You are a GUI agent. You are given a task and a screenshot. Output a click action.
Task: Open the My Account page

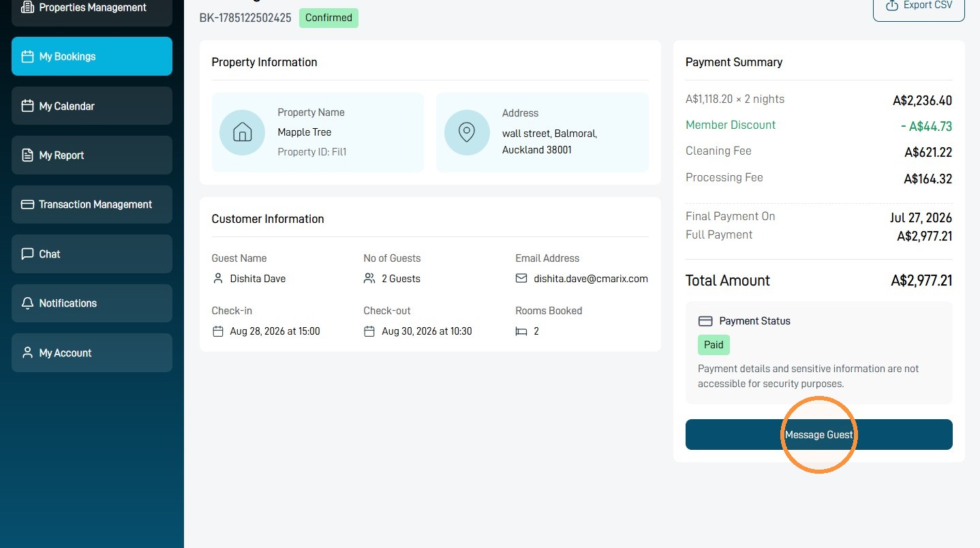click(92, 352)
